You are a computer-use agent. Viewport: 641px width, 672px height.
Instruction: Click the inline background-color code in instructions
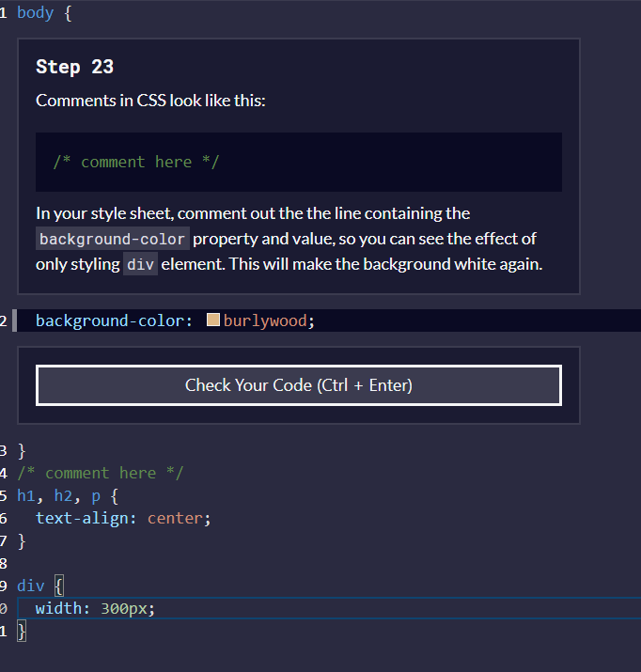point(113,239)
